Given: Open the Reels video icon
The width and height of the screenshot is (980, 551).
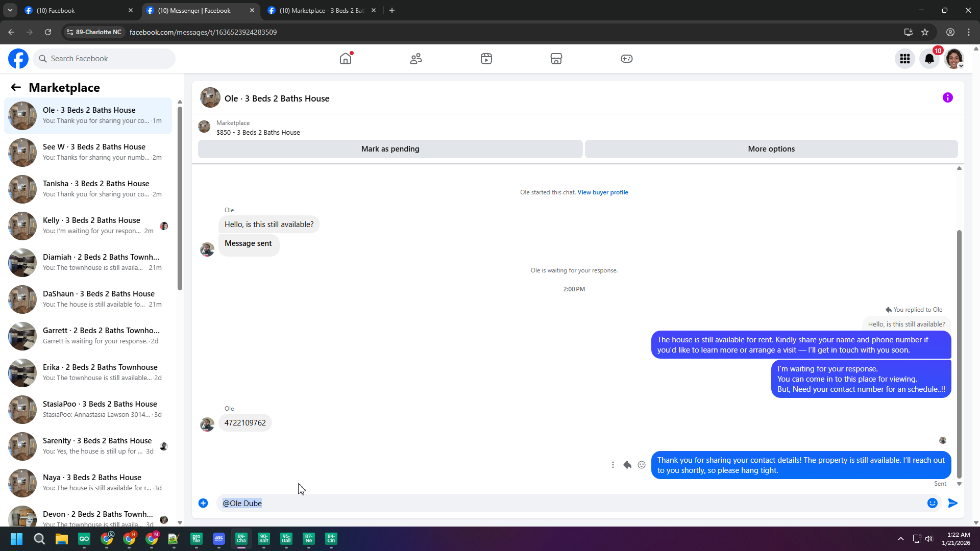Looking at the screenshot, I should tap(486, 59).
